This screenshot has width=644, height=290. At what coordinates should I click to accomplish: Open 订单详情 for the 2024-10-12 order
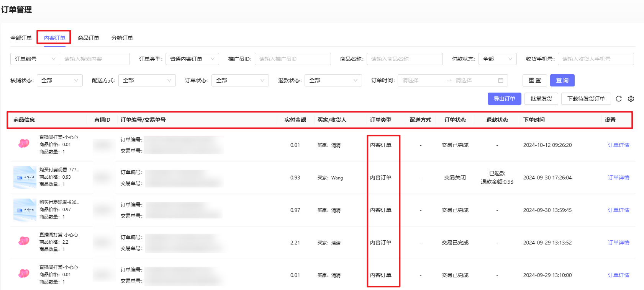pos(618,145)
